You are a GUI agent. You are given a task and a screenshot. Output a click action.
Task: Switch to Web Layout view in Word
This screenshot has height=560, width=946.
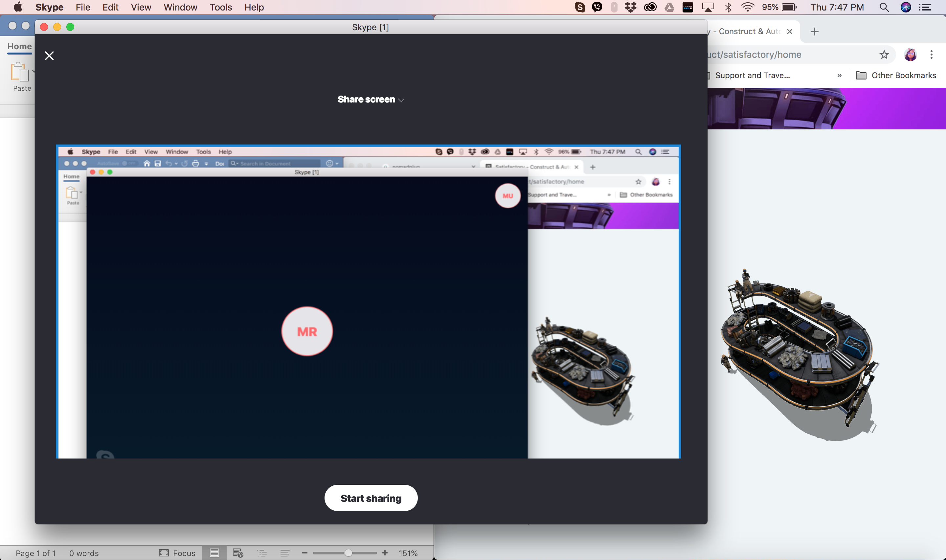click(238, 553)
